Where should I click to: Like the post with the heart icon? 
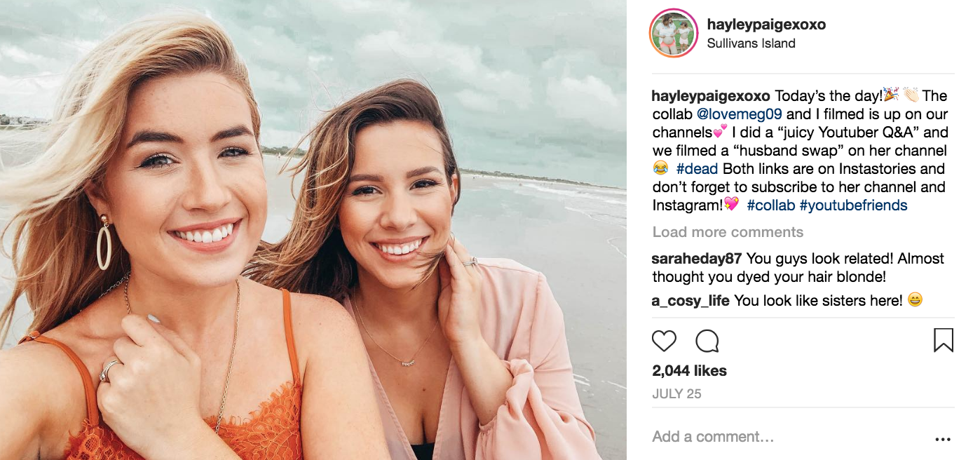(664, 341)
